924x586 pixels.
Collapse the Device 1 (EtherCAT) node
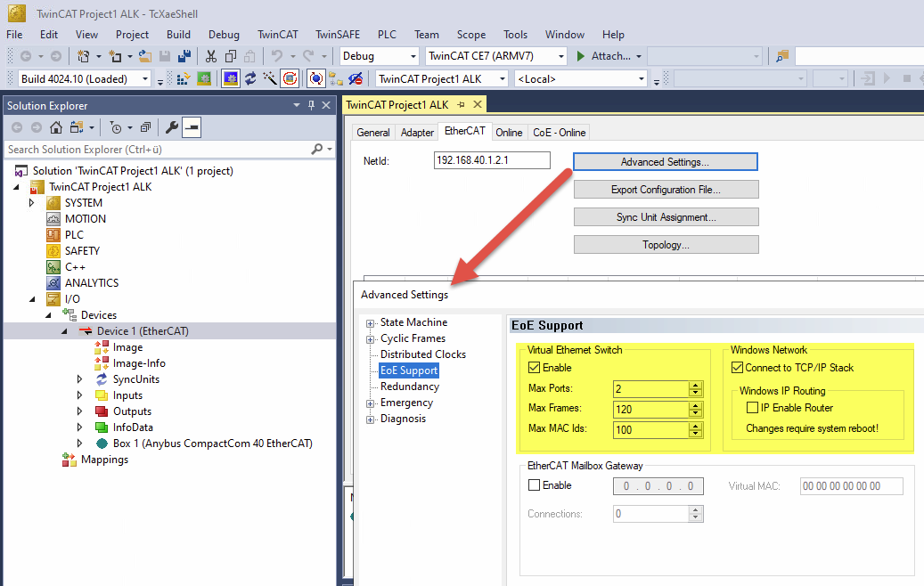[64, 331]
